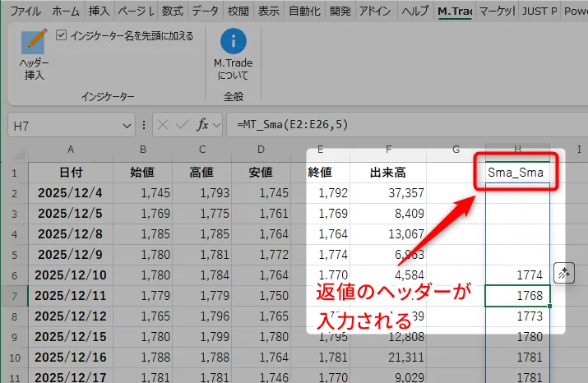Click the 終値 header cell
The image size is (588, 383).
point(321,173)
